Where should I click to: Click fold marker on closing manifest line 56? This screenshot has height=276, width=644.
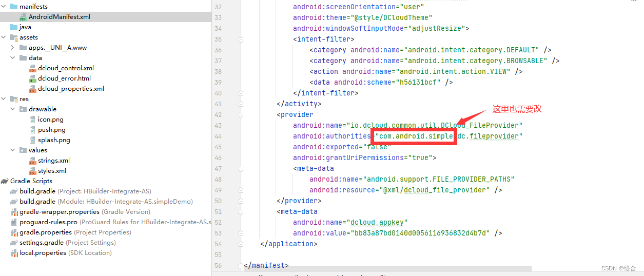pyautogui.click(x=241, y=266)
